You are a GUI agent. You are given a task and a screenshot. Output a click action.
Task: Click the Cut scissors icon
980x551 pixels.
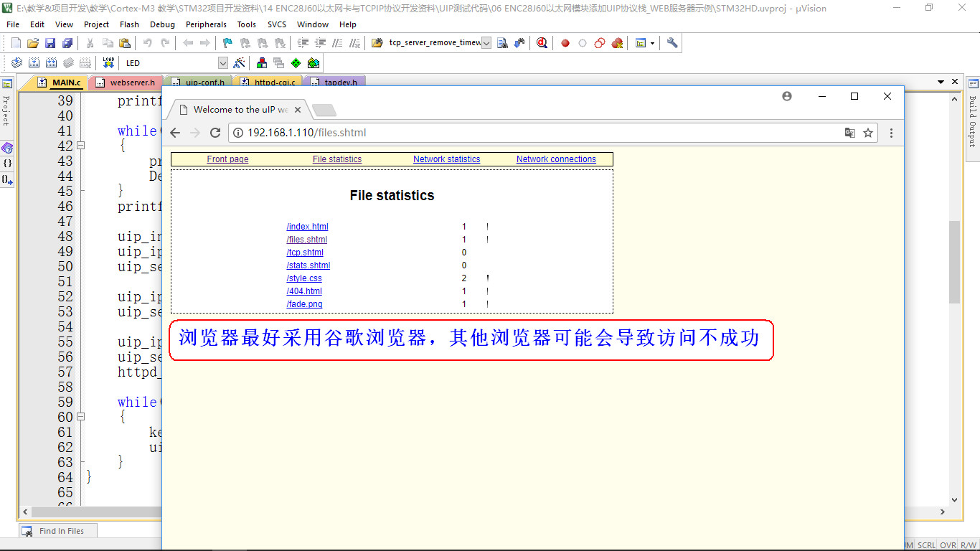pyautogui.click(x=90, y=43)
